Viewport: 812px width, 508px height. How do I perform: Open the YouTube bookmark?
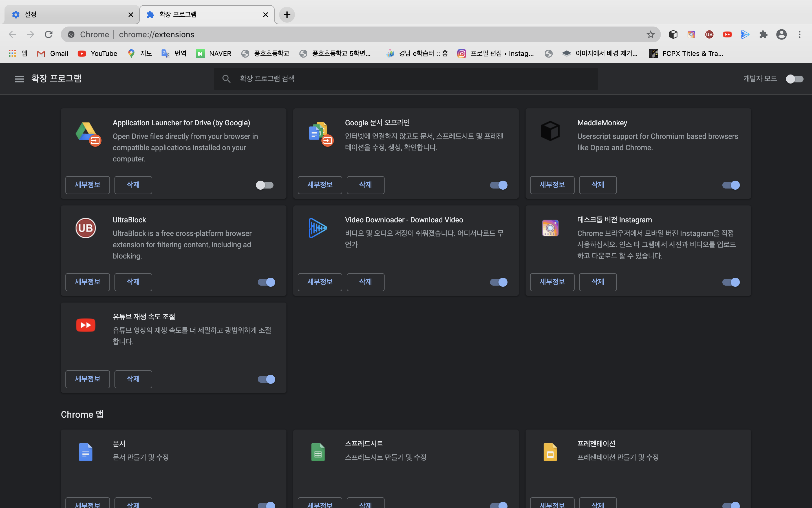tap(97, 53)
